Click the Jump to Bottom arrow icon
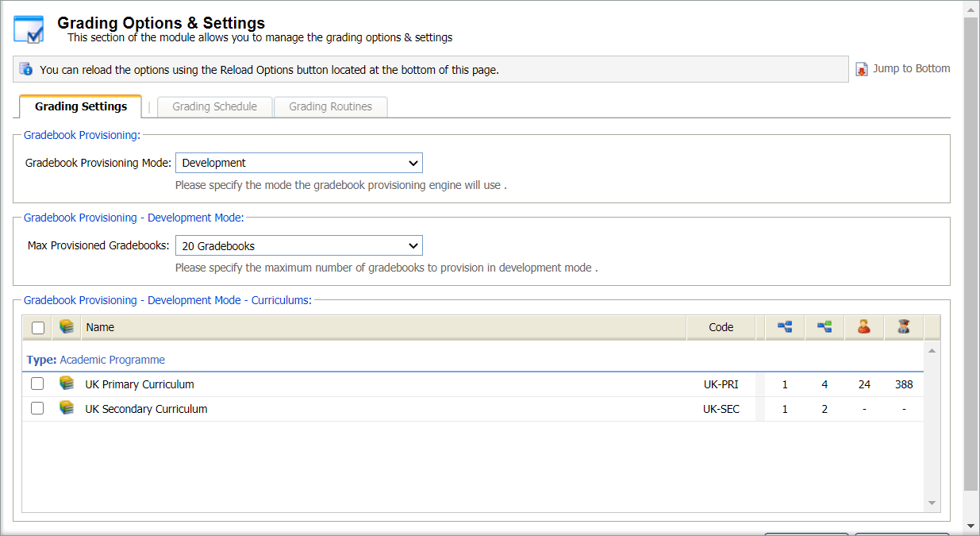Viewport: 980px width, 536px height. [x=862, y=69]
